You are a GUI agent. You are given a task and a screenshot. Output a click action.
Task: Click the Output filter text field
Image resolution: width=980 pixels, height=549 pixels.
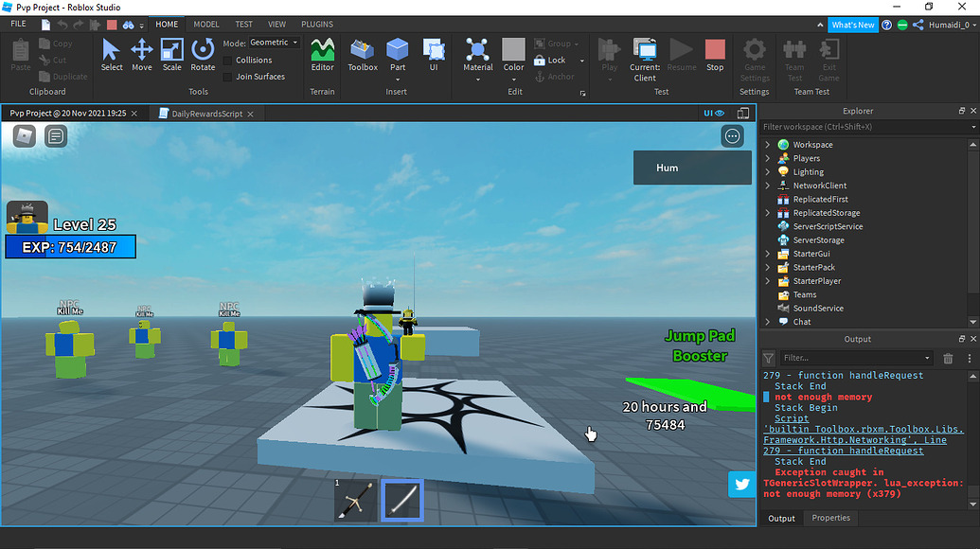[852, 358]
